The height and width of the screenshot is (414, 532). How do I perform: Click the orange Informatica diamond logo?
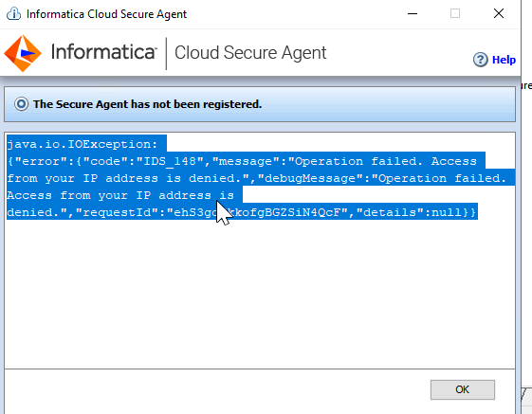[x=23, y=54]
